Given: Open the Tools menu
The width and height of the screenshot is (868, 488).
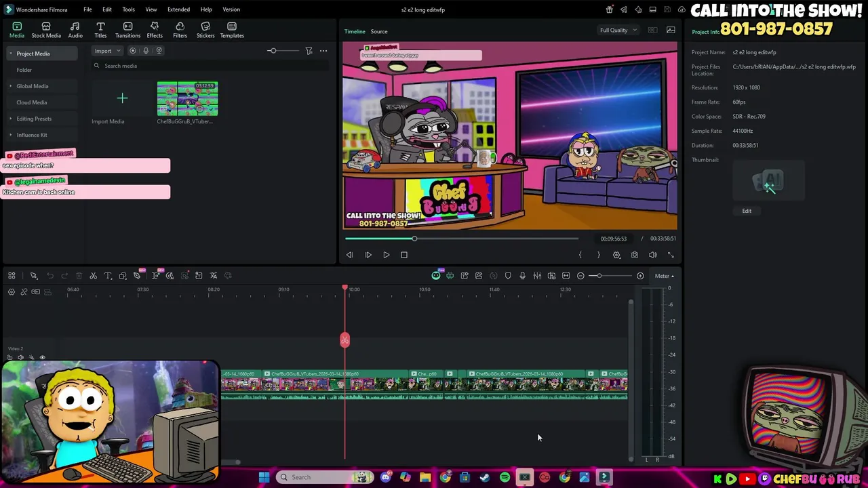Looking at the screenshot, I should 128,9.
